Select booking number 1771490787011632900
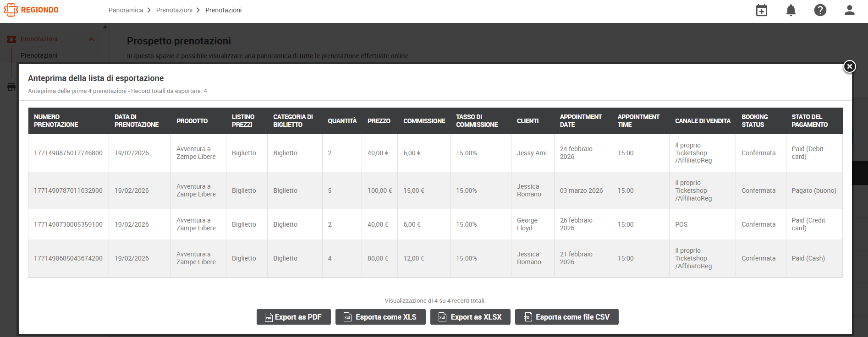 (x=68, y=190)
